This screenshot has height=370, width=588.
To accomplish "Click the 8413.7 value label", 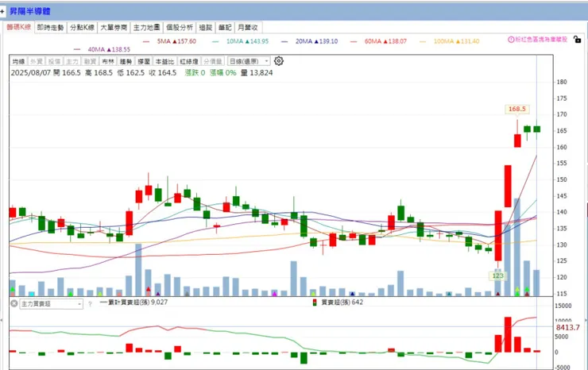I will (568, 327).
